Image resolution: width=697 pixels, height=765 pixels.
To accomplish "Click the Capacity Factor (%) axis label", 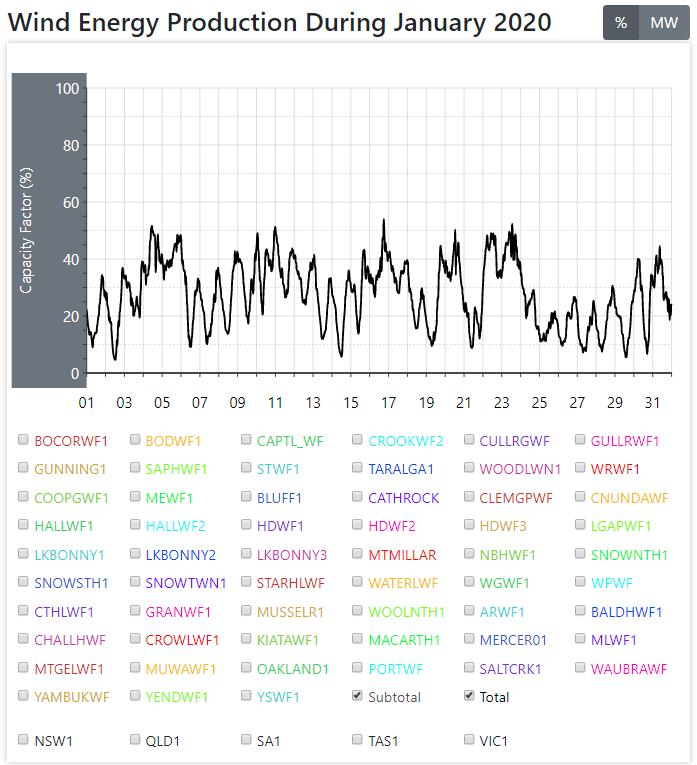I will tap(27, 231).
